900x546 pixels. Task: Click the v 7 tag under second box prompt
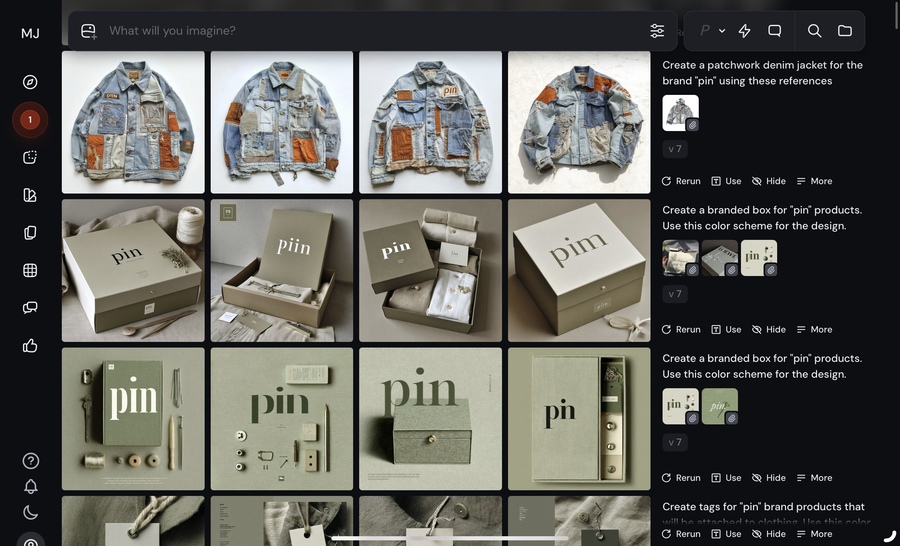(x=675, y=442)
